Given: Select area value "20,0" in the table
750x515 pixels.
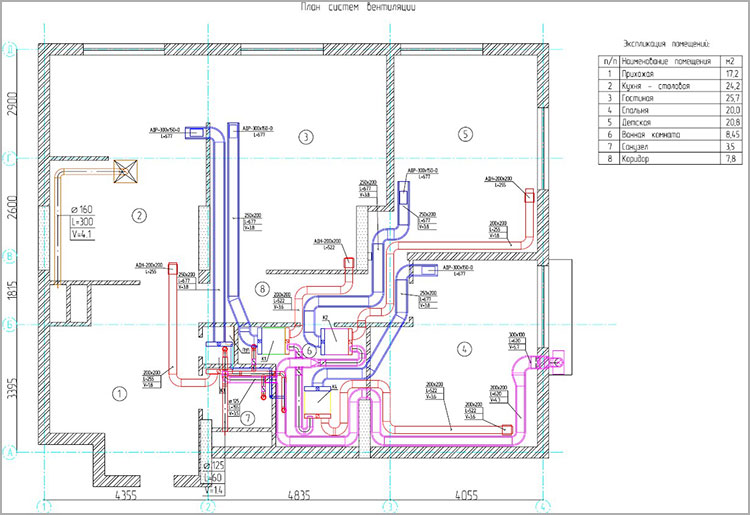Looking at the screenshot, I should point(732,110).
